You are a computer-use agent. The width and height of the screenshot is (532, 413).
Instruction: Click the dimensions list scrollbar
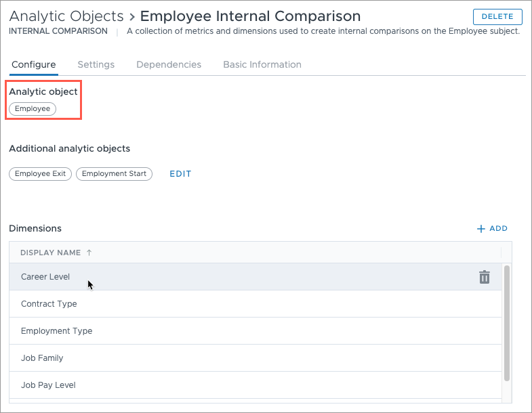[507, 324]
